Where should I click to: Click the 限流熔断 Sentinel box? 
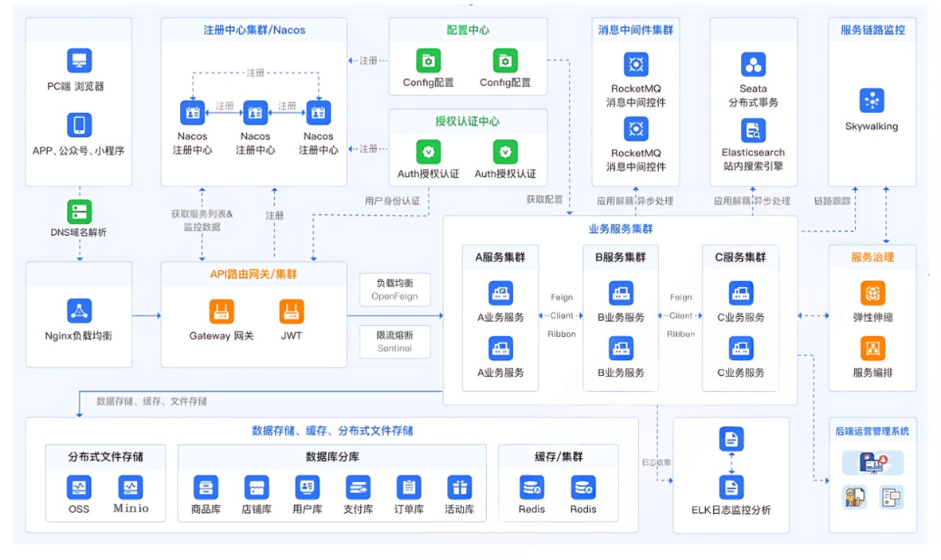pos(394,341)
